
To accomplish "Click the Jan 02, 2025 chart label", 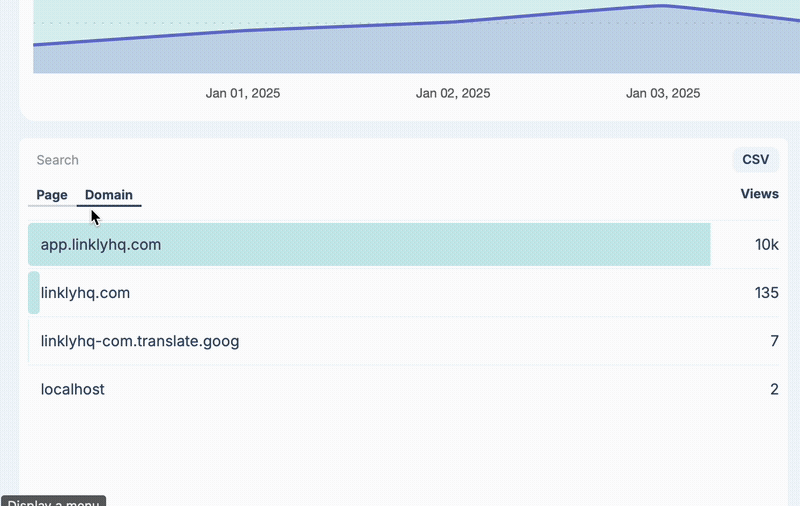I will [453, 93].
